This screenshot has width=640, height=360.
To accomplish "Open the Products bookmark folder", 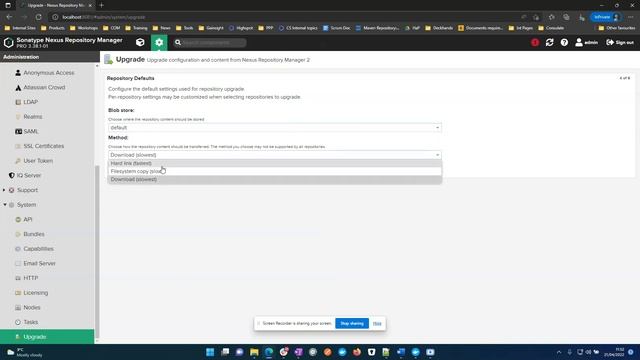I will (x=53, y=28).
